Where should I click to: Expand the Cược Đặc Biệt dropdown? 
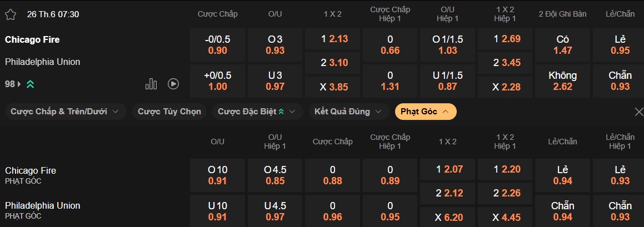(x=257, y=112)
